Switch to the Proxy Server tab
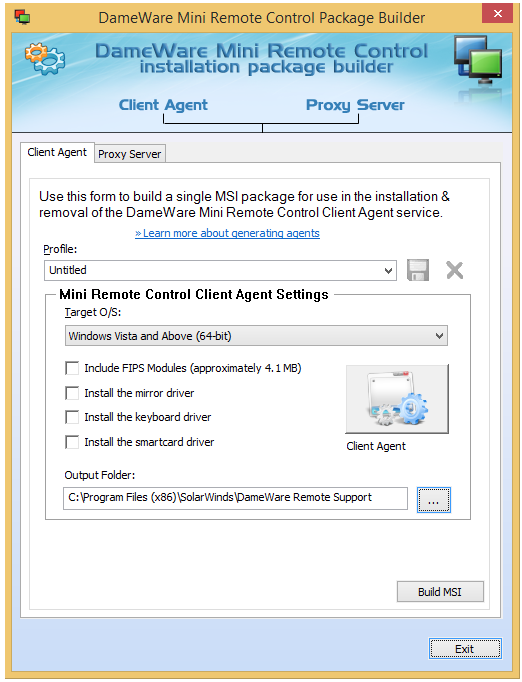The image size is (522, 682). tap(130, 154)
